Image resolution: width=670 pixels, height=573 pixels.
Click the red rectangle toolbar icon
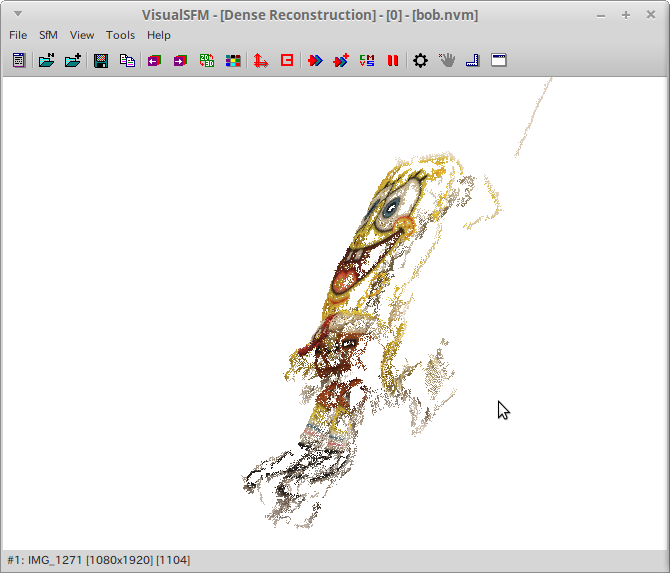pyautogui.click(x=287, y=61)
